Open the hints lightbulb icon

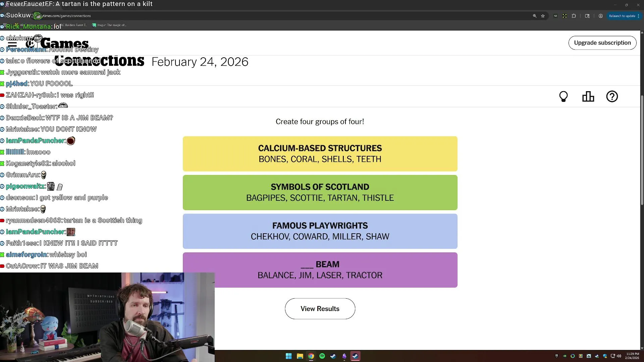pyautogui.click(x=563, y=97)
